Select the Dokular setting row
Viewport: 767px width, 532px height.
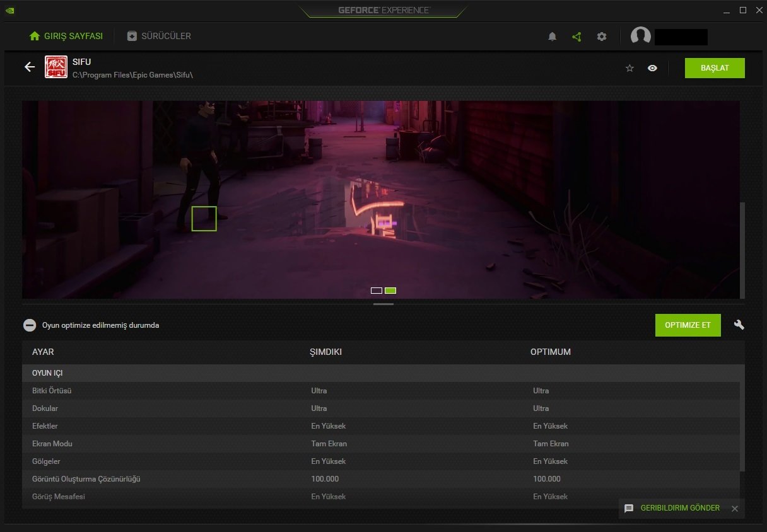point(380,408)
